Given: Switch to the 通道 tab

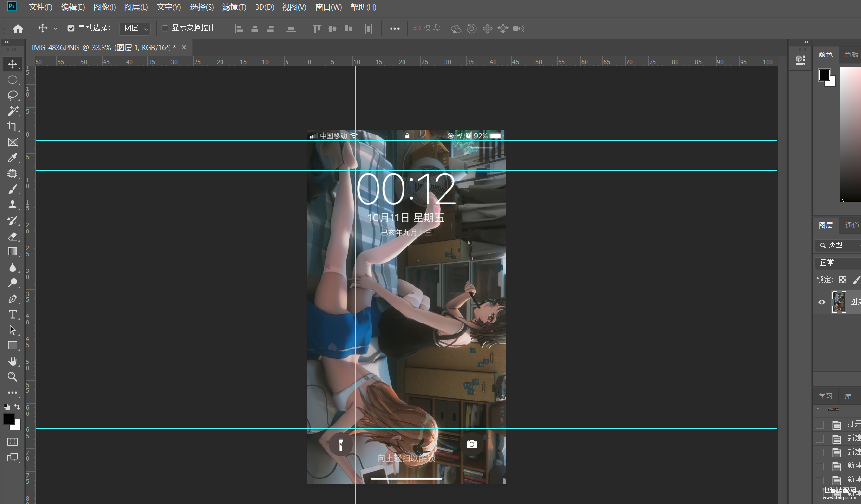Looking at the screenshot, I should click(852, 225).
